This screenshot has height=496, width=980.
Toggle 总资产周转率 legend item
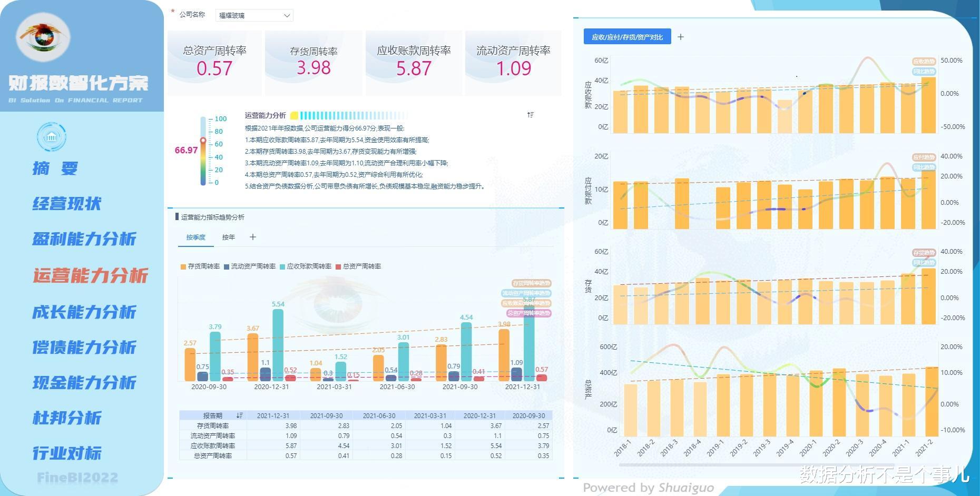coord(359,266)
